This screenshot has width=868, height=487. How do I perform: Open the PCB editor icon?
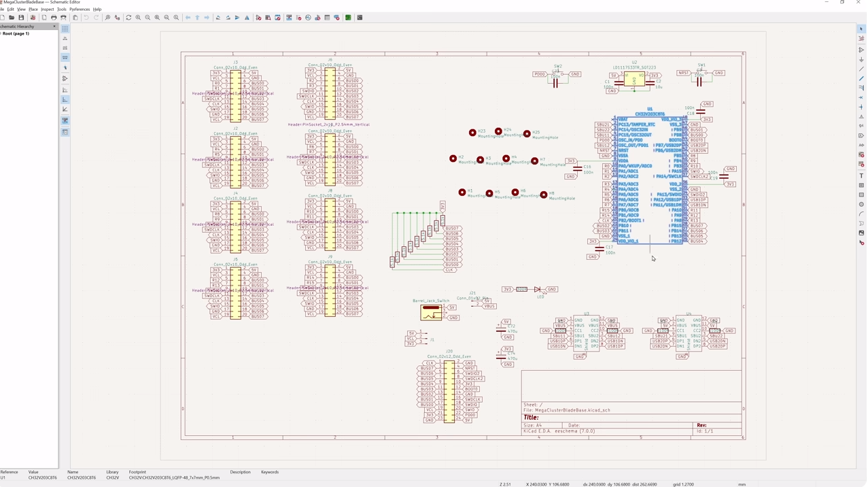tap(348, 18)
